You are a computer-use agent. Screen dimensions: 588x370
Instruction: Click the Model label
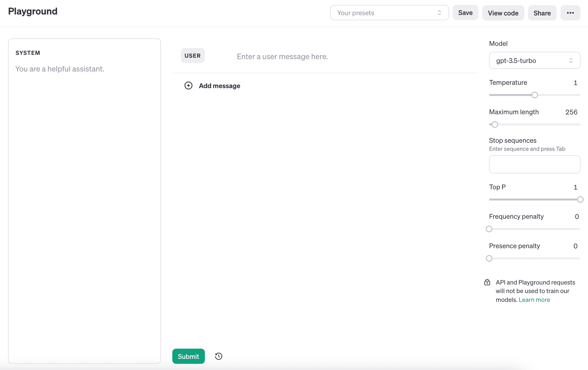tap(498, 43)
